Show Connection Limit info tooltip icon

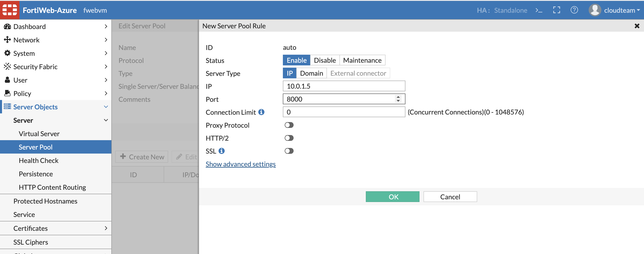(x=261, y=112)
